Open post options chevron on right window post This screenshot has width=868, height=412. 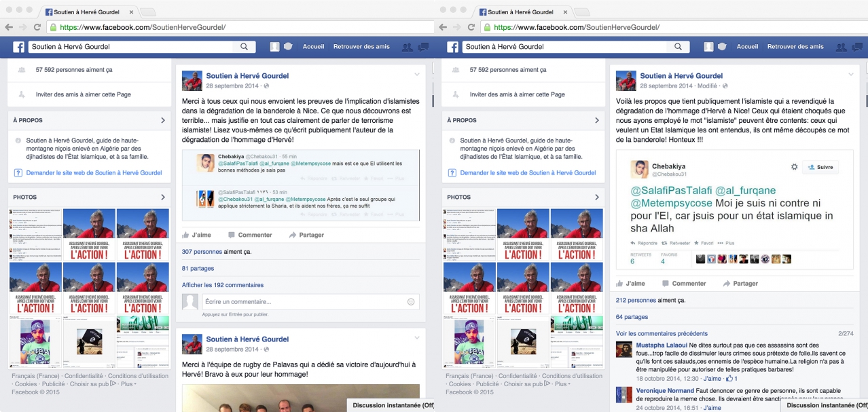(851, 74)
